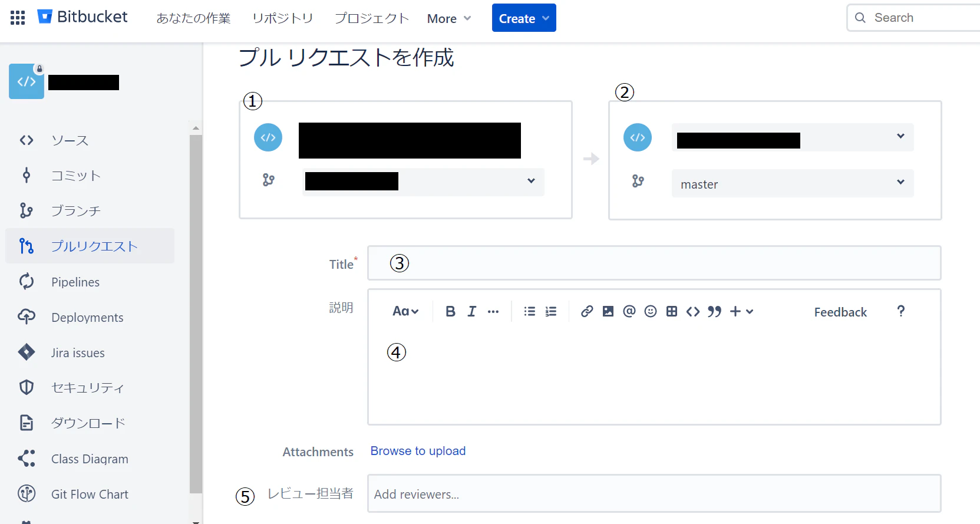The width and height of the screenshot is (980, 524).
Task: Click the destination repository avatar icon
Action: point(638,137)
